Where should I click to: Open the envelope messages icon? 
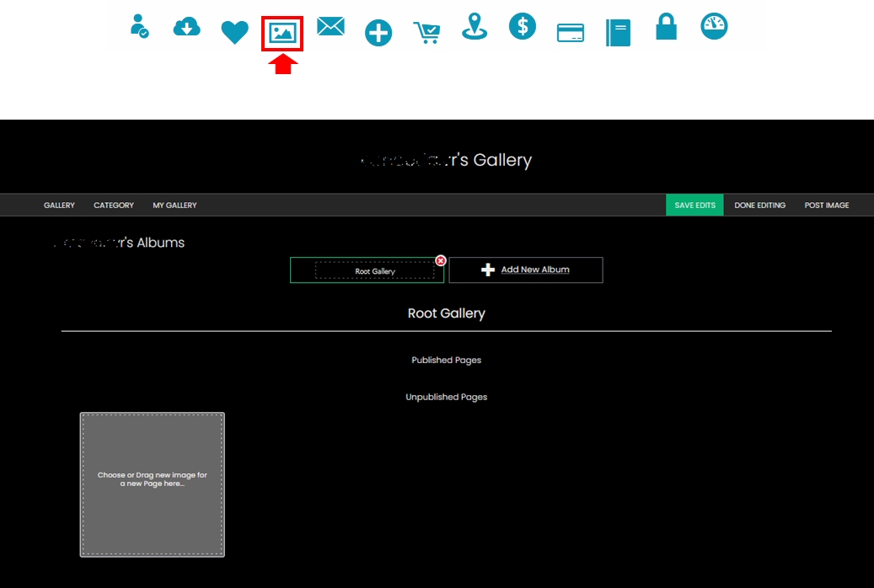[x=330, y=27]
